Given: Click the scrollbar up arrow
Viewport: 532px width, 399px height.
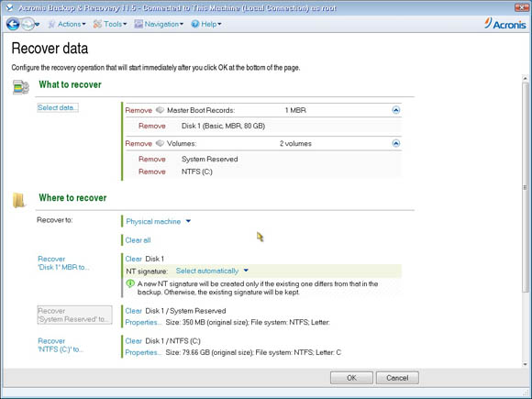Looking at the screenshot, I should tap(525, 78).
